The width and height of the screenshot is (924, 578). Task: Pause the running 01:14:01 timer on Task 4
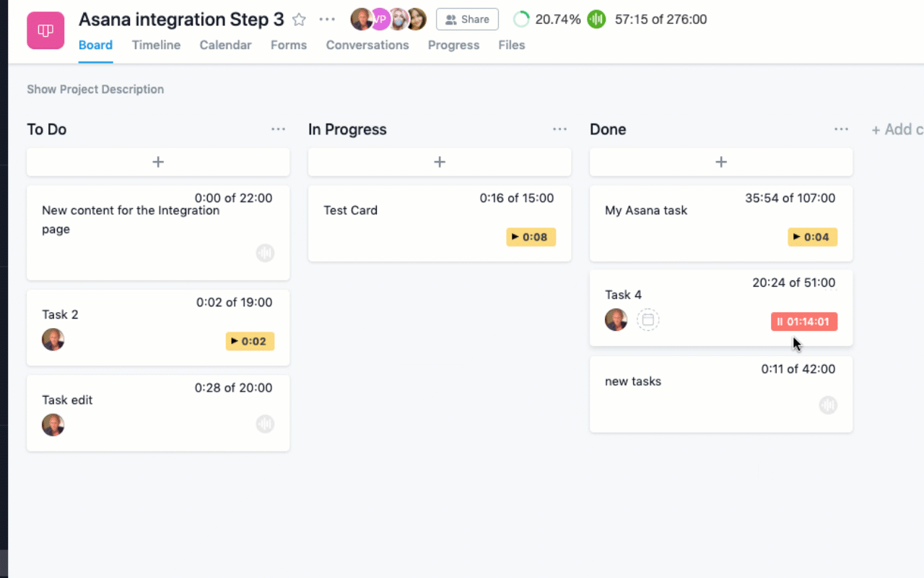803,322
